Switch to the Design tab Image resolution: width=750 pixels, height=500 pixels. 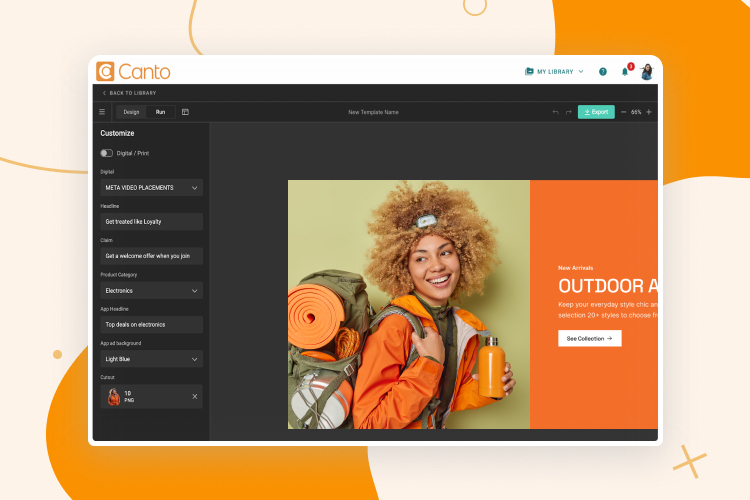(x=131, y=112)
